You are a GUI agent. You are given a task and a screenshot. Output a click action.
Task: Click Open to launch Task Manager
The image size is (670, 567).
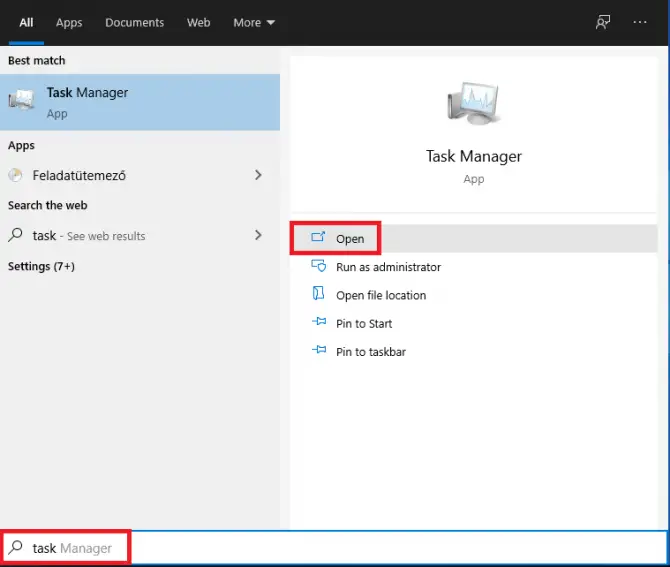coord(473,238)
